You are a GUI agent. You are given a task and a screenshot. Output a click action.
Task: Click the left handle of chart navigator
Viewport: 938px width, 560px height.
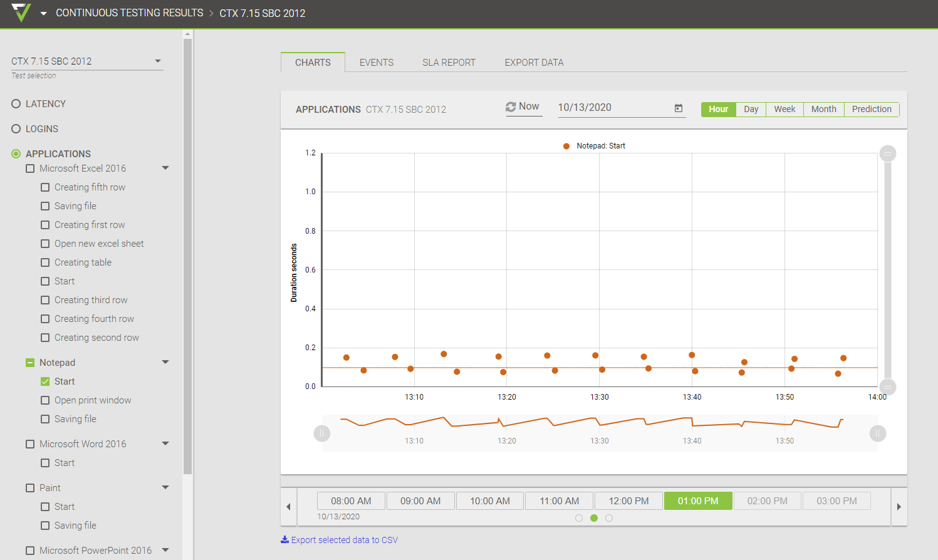(x=322, y=433)
